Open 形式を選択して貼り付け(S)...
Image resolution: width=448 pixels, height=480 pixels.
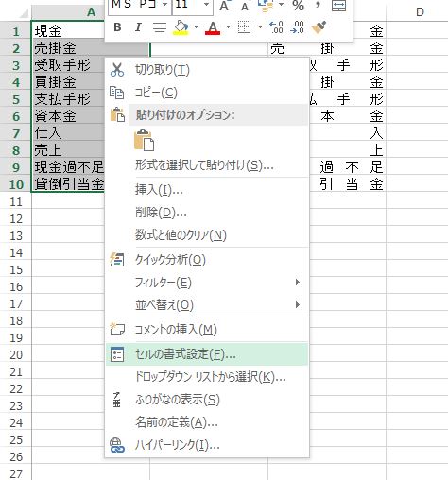point(207,164)
